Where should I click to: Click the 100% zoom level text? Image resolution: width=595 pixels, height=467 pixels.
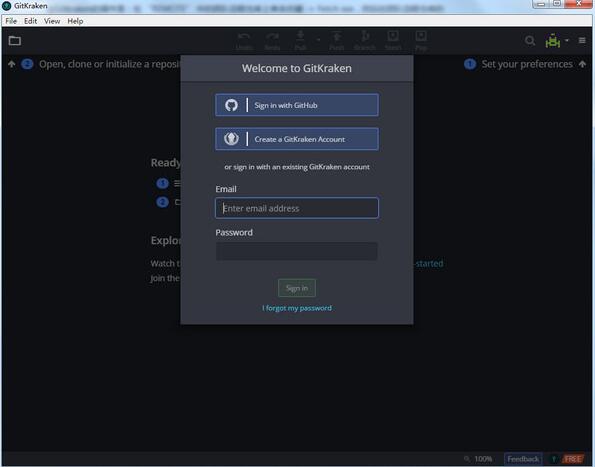point(483,459)
